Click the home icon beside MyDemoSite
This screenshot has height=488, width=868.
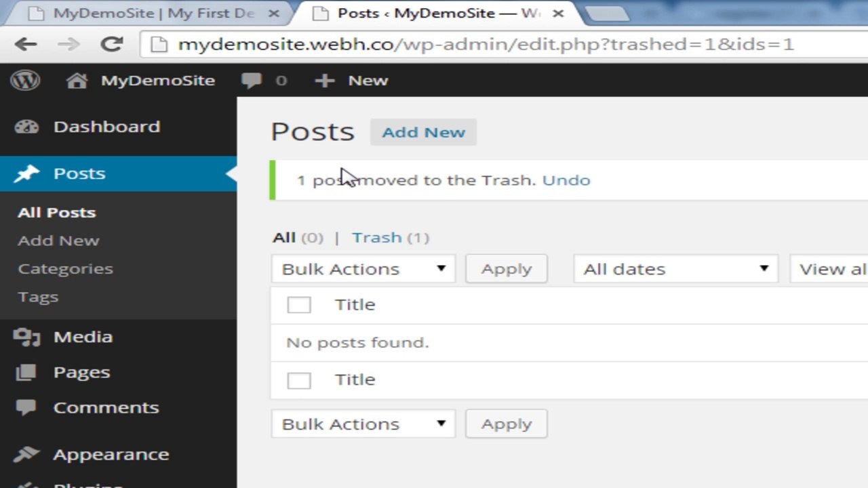[77, 81]
